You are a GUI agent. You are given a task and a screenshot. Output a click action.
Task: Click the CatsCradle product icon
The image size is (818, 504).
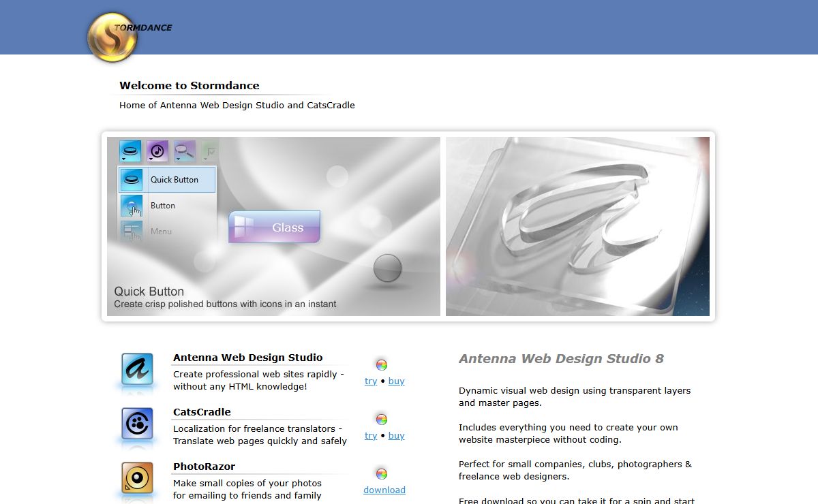pyautogui.click(x=137, y=424)
